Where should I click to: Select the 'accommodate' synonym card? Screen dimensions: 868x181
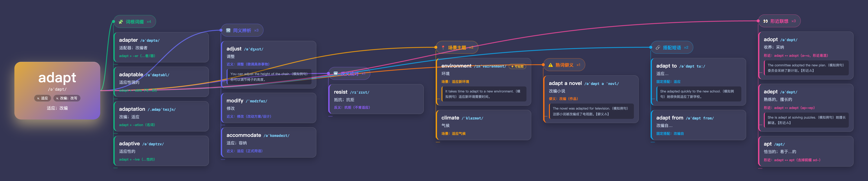coord(269,142)
